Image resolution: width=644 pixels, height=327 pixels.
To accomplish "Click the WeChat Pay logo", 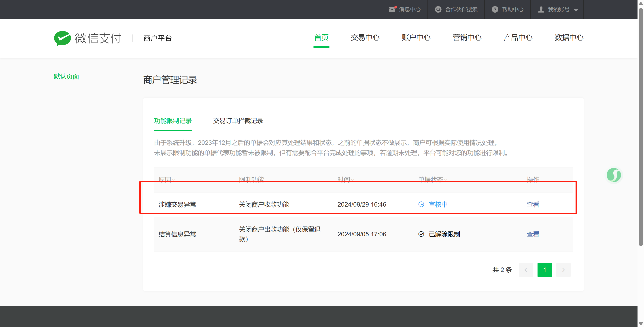I will click(x=62, y=38).
